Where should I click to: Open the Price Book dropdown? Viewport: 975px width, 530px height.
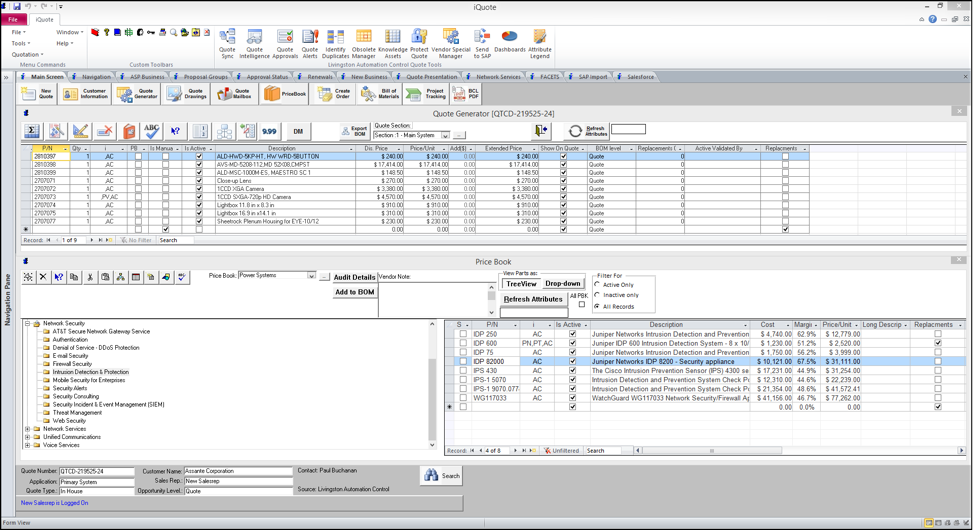point(311,276)
